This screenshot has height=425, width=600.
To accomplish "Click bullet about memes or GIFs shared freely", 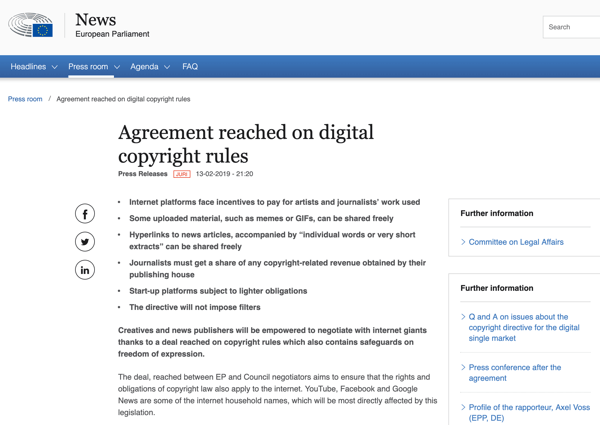I will point(261,218).
